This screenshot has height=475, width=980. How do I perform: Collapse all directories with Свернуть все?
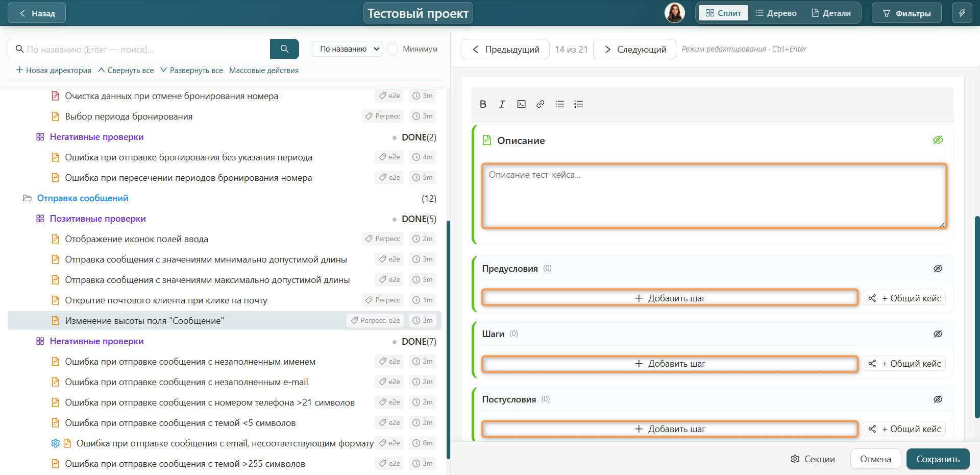[x=126, y=70]
